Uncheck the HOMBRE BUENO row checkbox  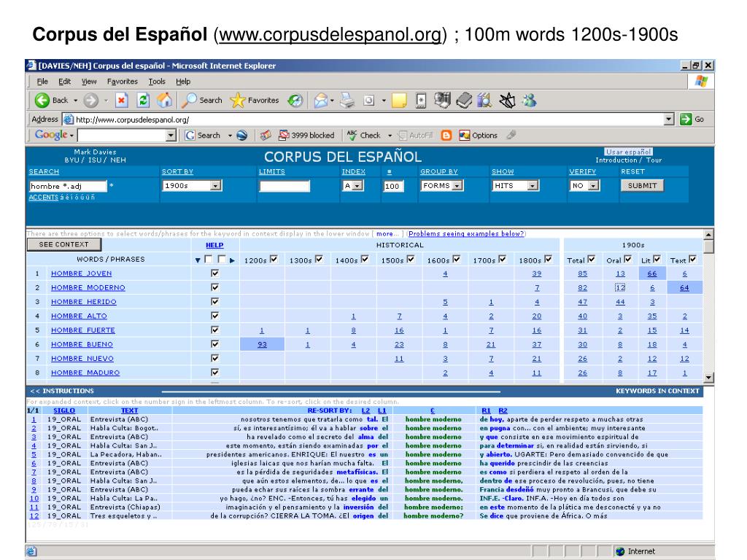point(215,344)
